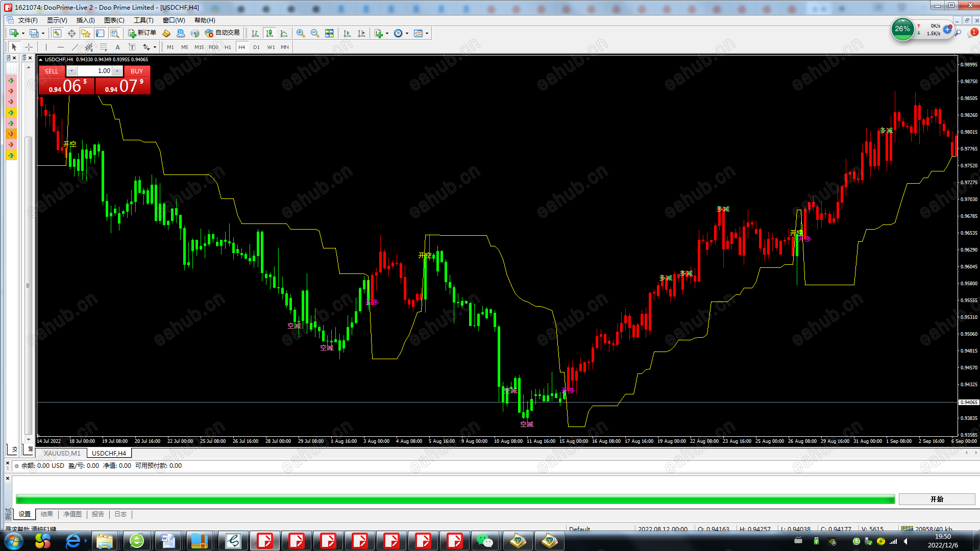Open the 图表(C) charts menu
The image size is (980, 551).
pos(114,20)
